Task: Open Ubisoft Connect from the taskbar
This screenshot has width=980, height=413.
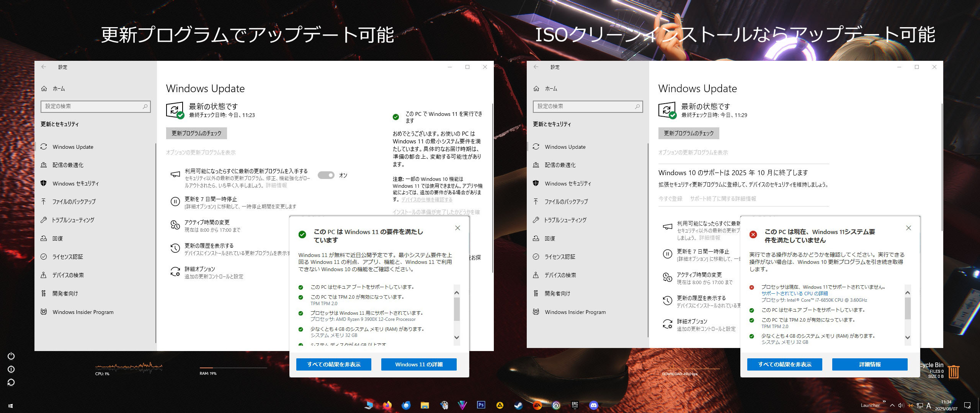Action: [x=556, y=405]
